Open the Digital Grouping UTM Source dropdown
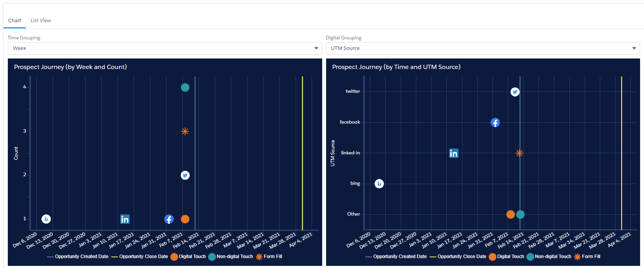Image resolution: width=644 pixels, height=269 pixels. point(483,48)
